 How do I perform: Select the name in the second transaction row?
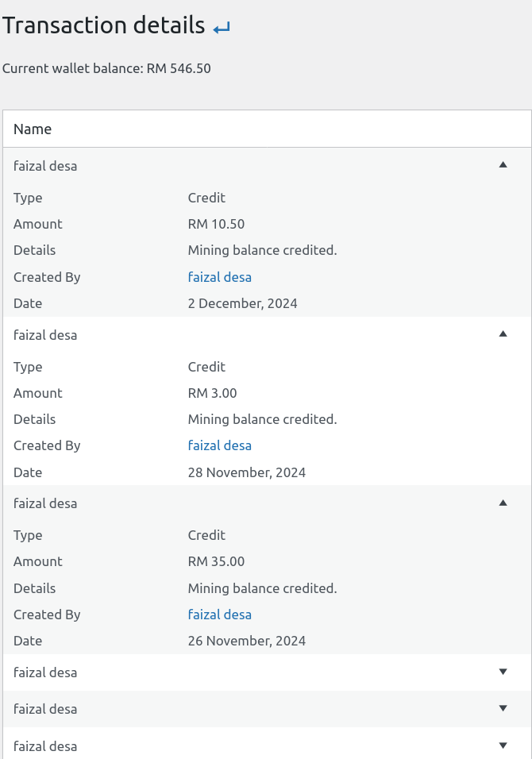click(45, 335)
